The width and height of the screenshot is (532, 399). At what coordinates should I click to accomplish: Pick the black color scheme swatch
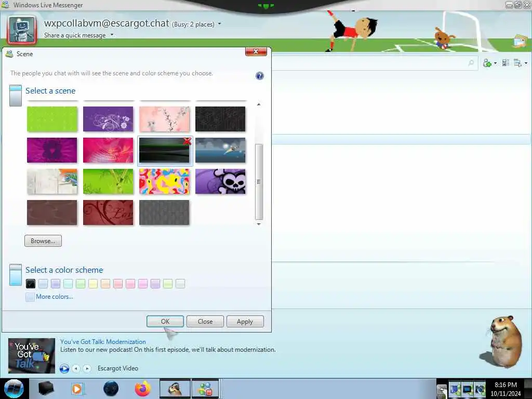[31, 284]
